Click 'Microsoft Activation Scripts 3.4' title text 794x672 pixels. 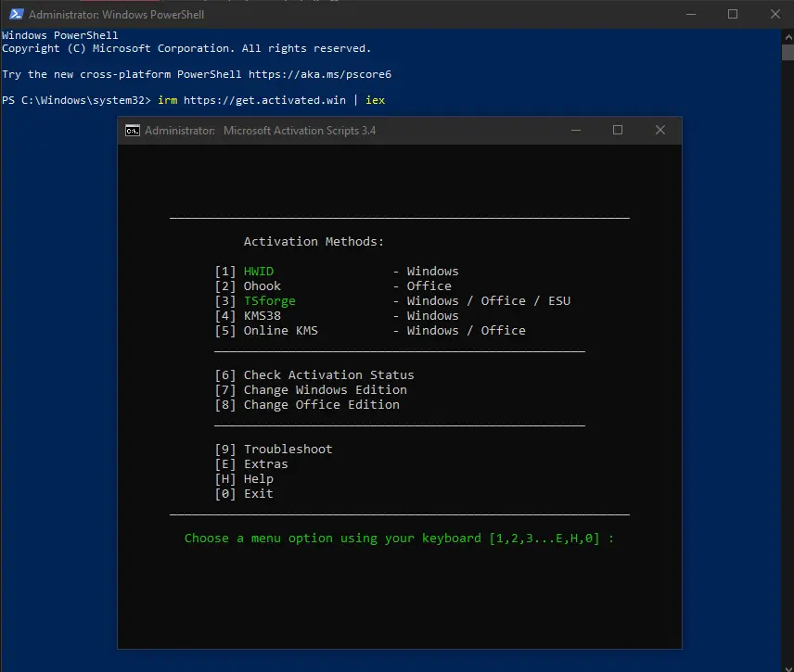coord(300,131)
